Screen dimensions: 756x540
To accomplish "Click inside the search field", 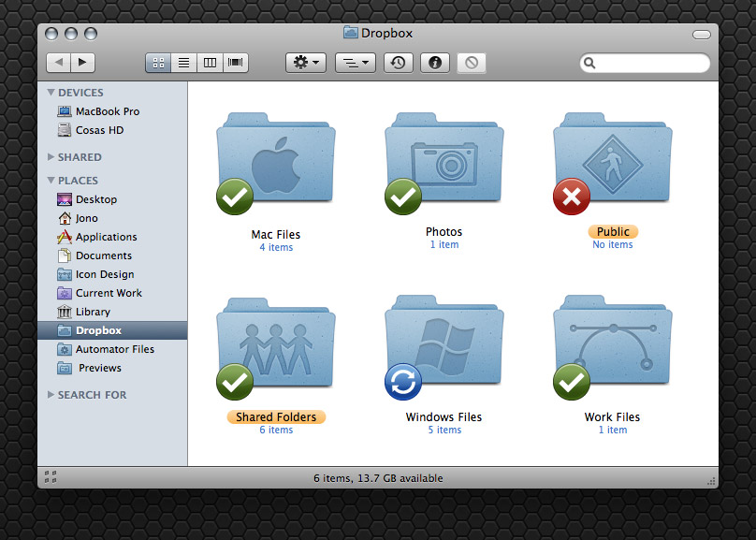I will (x=646, y=63).
